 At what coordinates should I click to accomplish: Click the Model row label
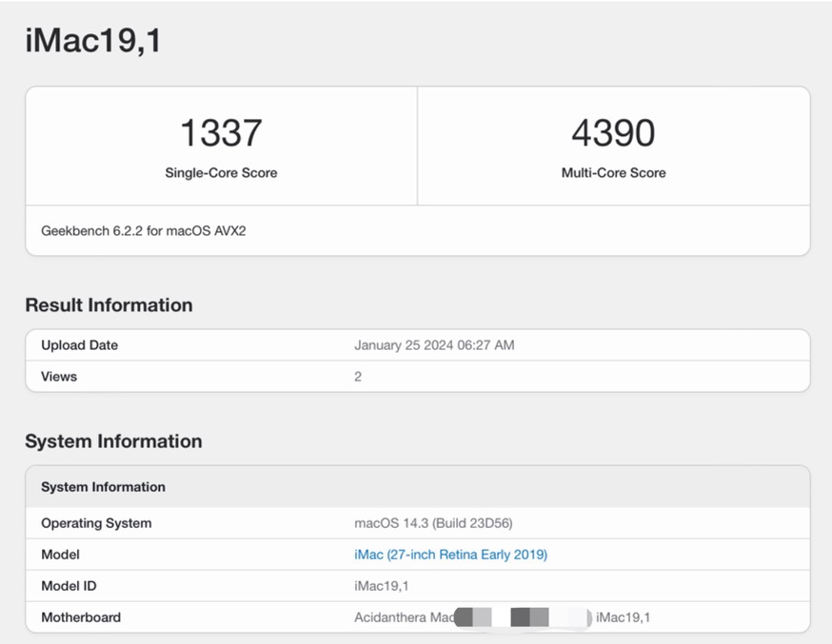click(x=61, y=555)
